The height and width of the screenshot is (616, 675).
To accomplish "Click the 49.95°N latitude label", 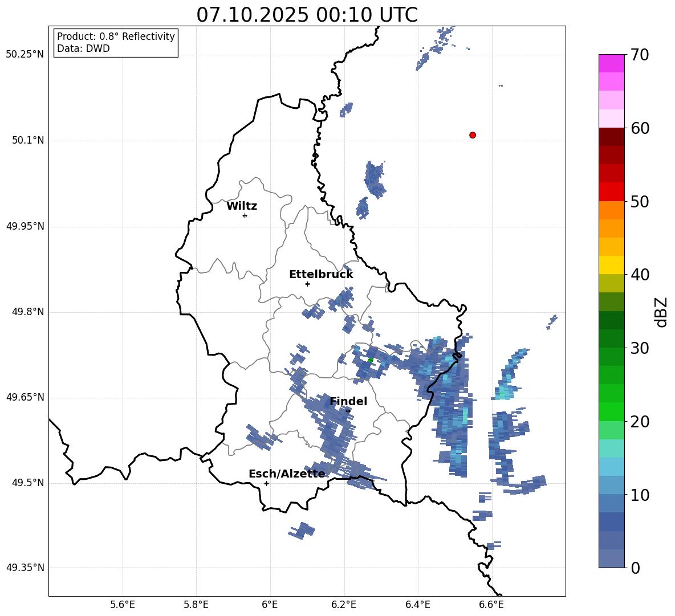I will click(25, 226).
